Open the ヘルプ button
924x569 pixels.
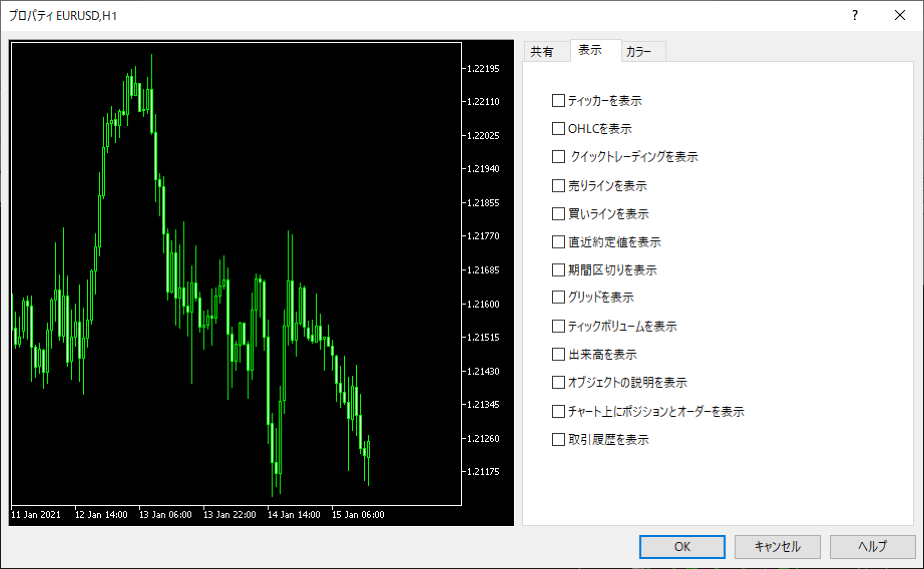[872, 546]
